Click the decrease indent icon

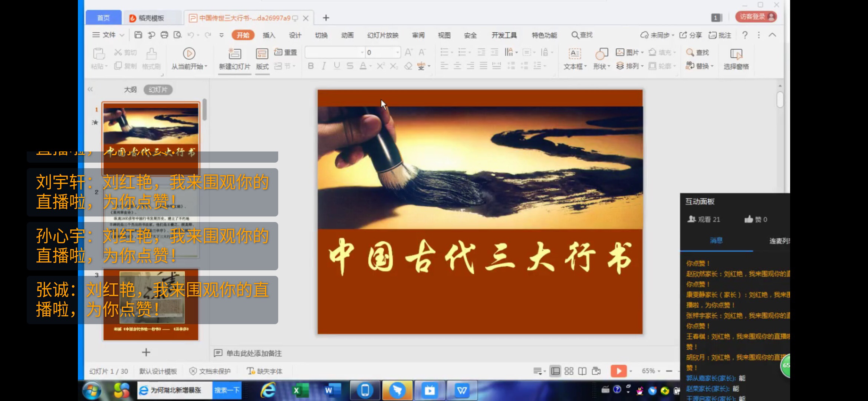(x=481, y=52)
